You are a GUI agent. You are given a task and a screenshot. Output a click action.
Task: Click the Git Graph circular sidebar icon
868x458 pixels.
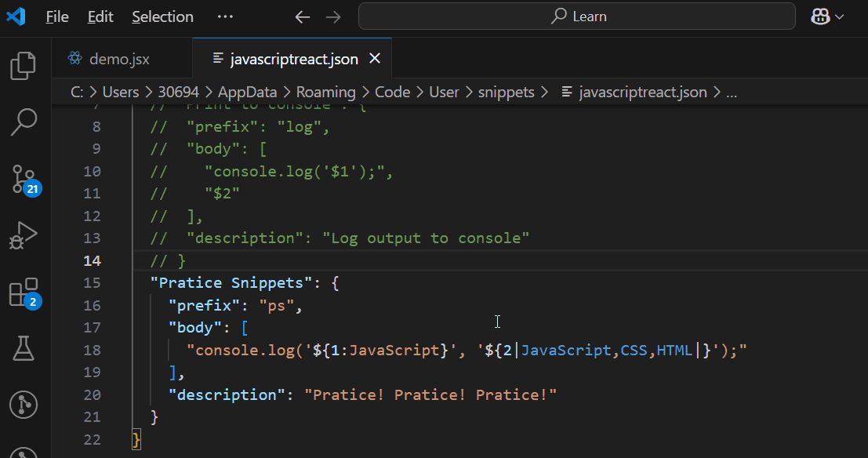click(x=23, y=405)
